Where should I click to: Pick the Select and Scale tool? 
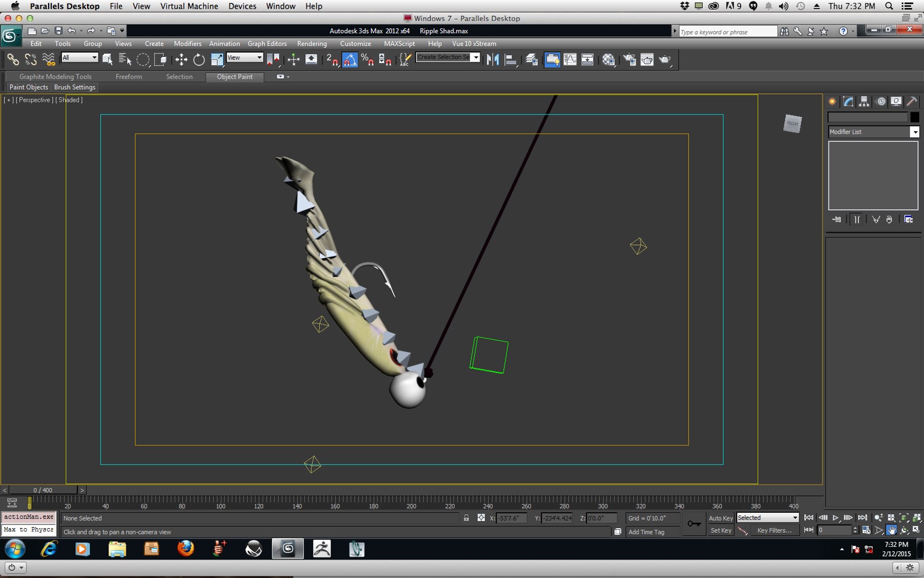tap(217, 59)
